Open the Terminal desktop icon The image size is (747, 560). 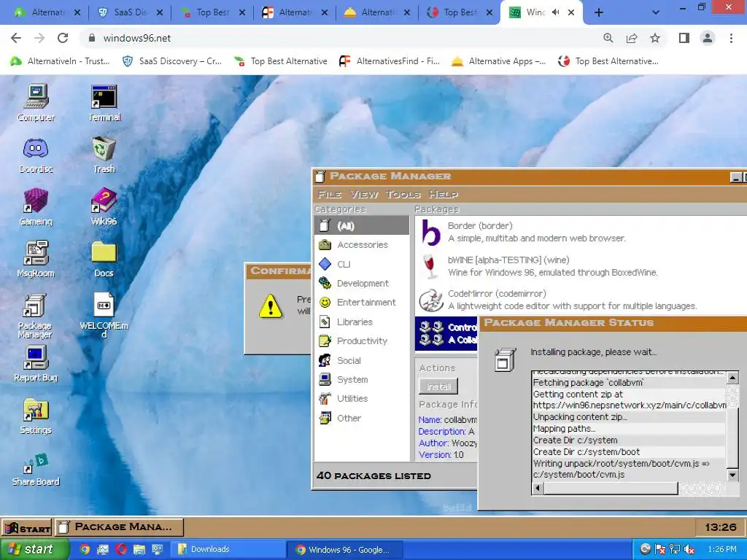pos(104,102)
